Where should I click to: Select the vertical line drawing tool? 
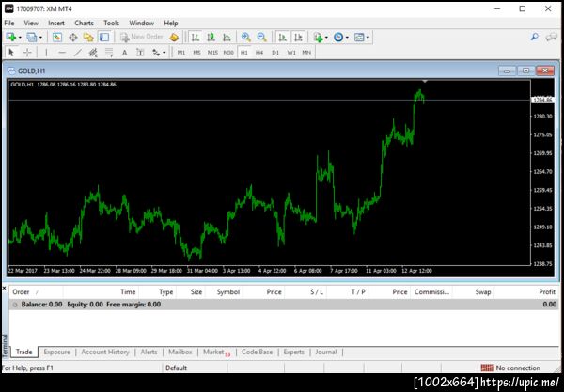(x=46, y=53)
